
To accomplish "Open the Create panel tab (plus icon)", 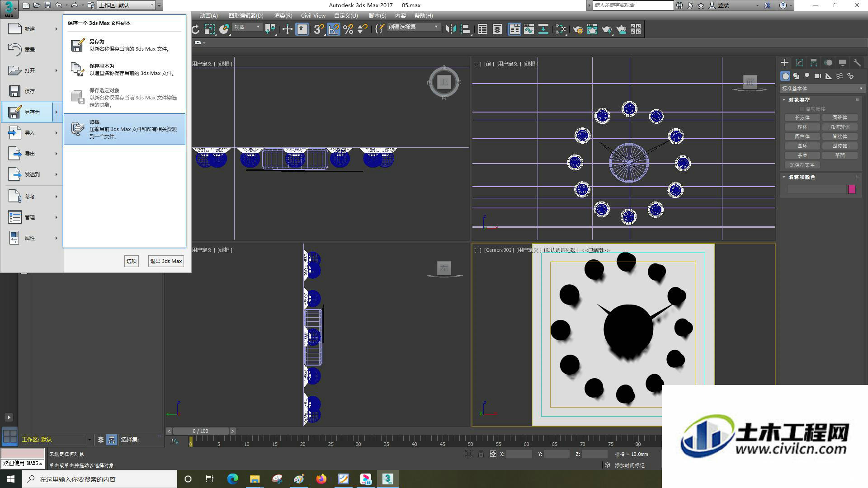I will (785, 63).
